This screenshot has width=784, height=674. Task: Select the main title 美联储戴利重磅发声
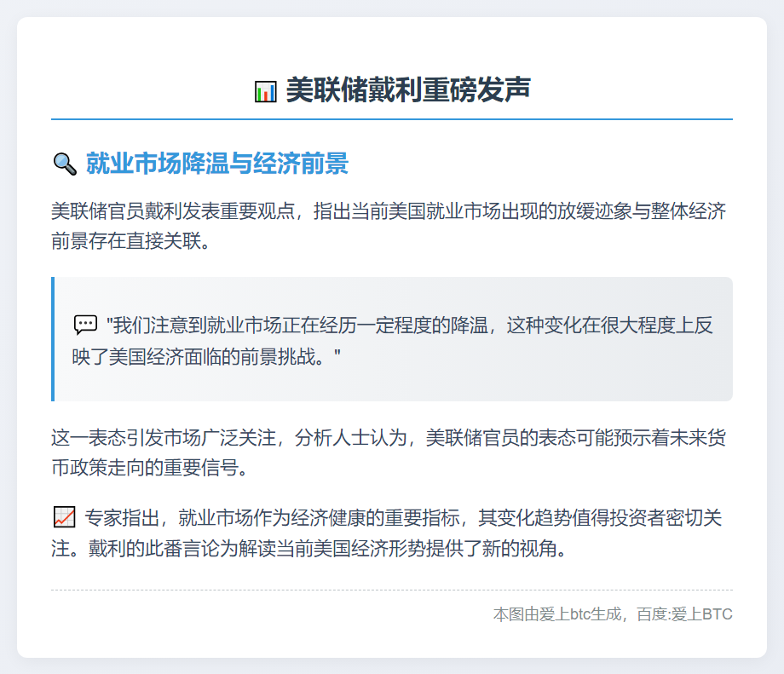click(x=407, y=90)
